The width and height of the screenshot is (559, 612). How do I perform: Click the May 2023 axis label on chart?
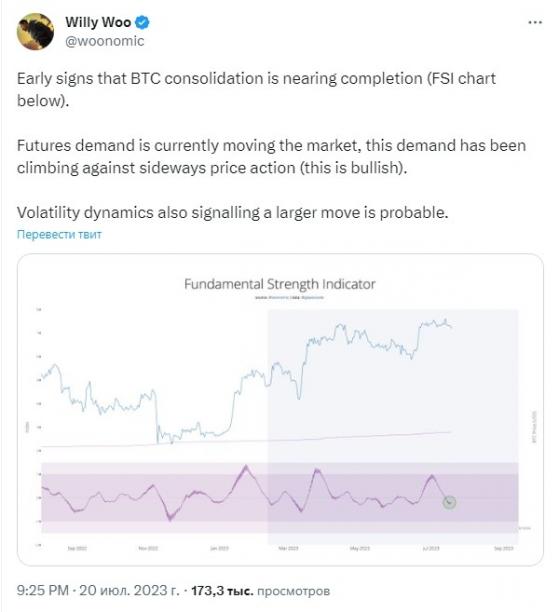(360, 548)
